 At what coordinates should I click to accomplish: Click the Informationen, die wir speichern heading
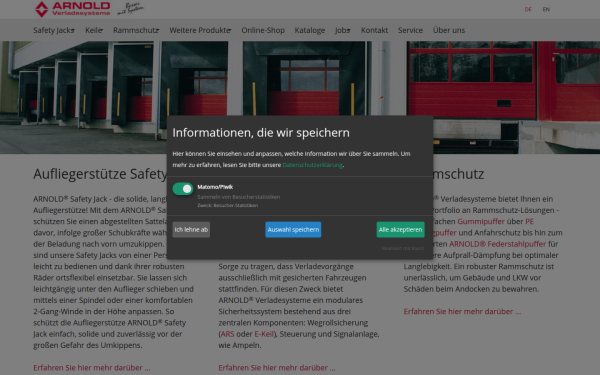click(261, 133)
